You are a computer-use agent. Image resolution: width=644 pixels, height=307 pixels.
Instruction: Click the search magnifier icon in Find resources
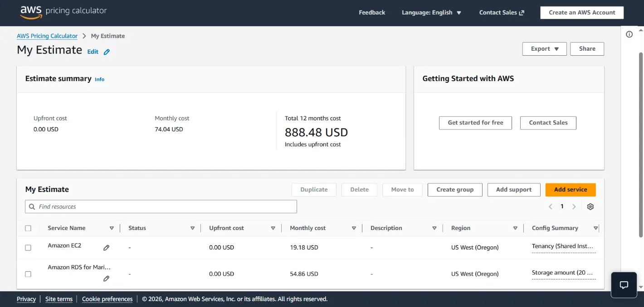(x=32, y=206)
